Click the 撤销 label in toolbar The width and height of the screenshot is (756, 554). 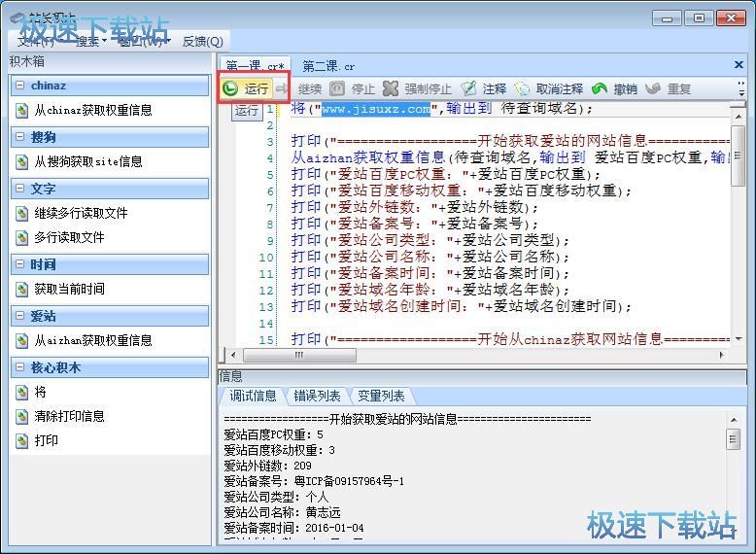(x=626, y=88)
